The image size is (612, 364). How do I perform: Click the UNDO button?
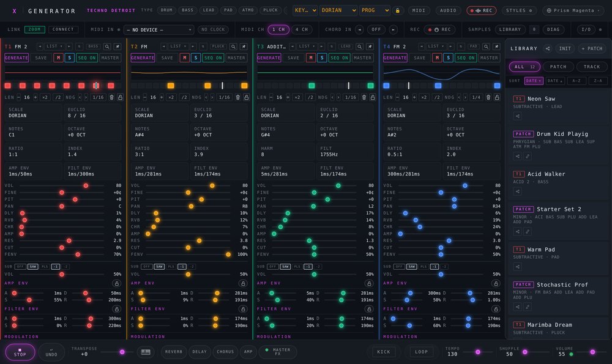pyautogui.click(x=51, y=352)
